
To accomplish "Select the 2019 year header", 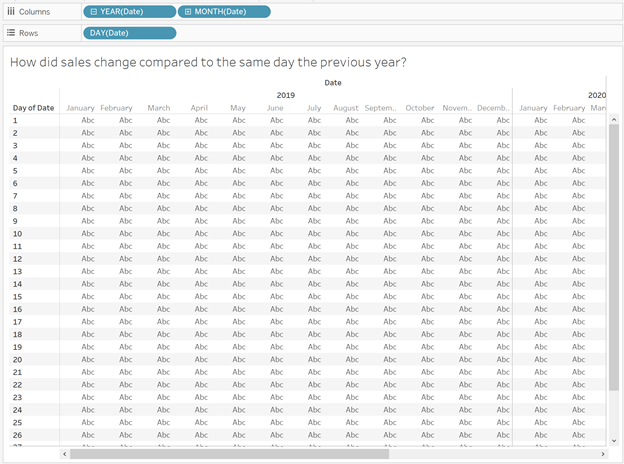I will tap(286, 96).
